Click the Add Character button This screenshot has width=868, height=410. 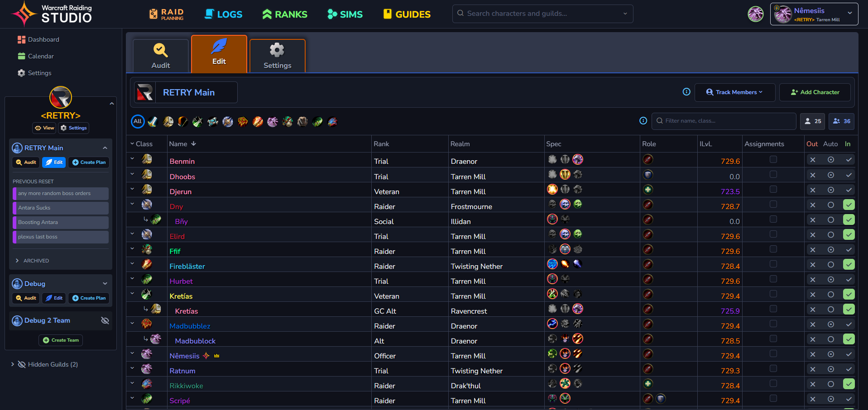click(815, 92)
